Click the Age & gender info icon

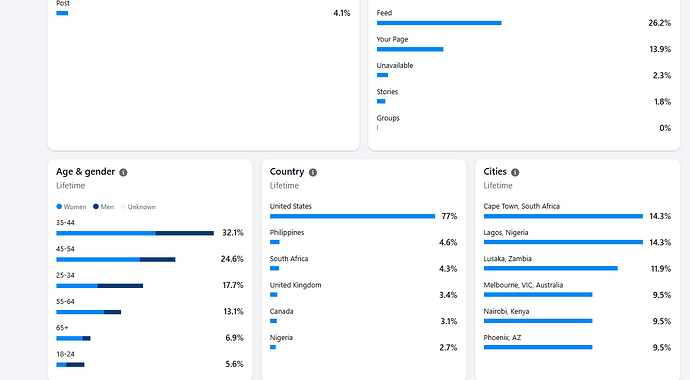[x=123, y=172]
